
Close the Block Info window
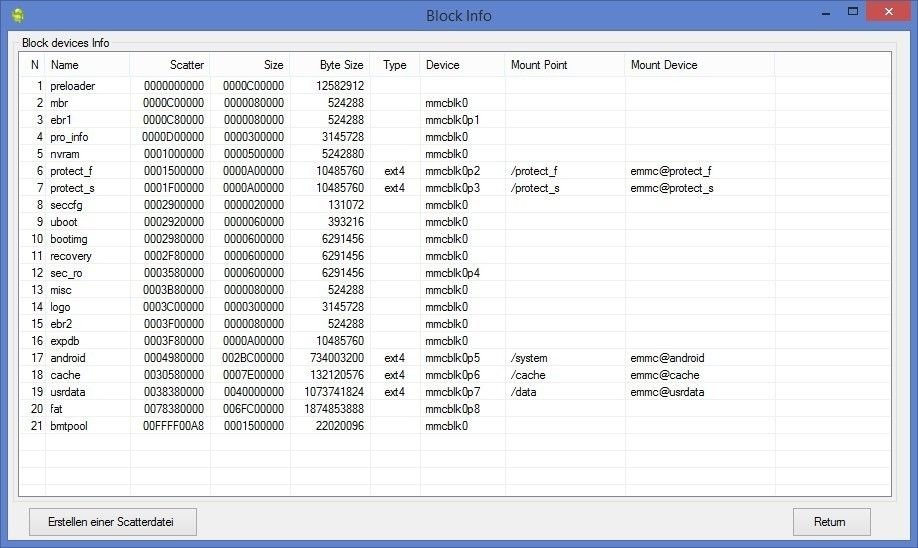point(888,12)
